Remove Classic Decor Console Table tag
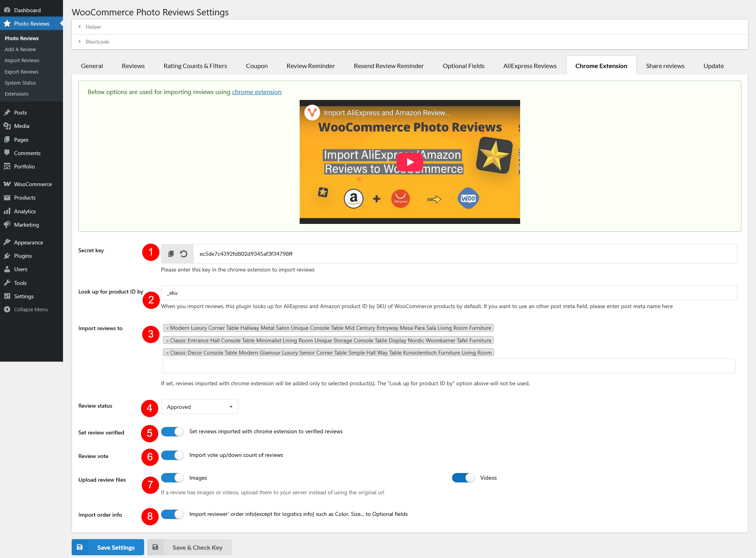This screenshot has width=756, height=558. click(x=167, y=353)
